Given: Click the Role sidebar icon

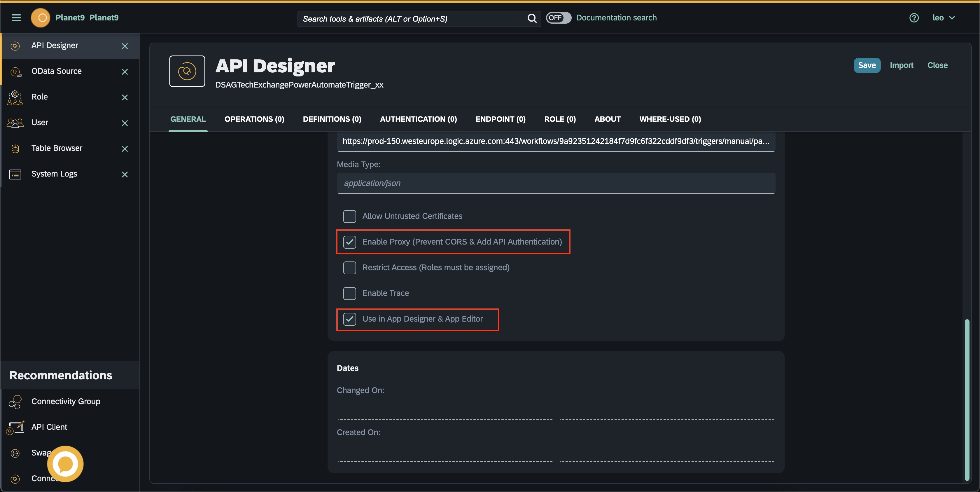Looking at the screenshot, I should (x=15, y=97).
